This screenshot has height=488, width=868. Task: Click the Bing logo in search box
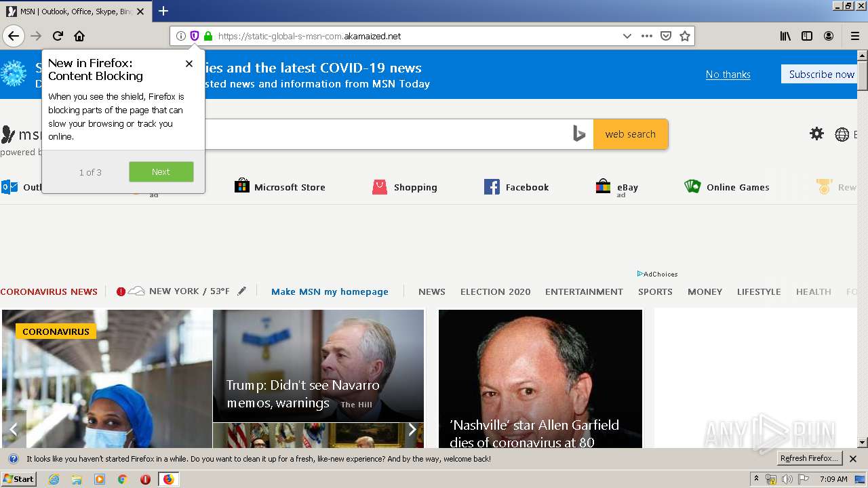click(578, 134)
